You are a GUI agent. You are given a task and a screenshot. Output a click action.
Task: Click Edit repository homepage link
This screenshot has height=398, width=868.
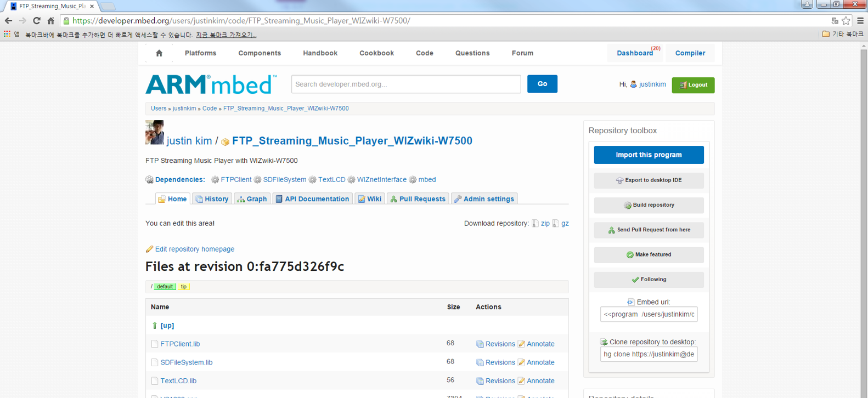(195, 249)
